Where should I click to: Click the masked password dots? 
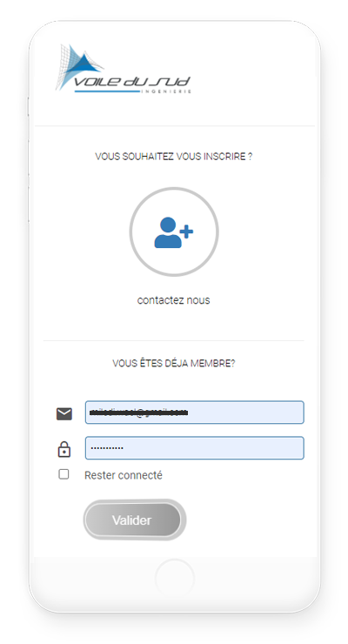click(107, 447)
